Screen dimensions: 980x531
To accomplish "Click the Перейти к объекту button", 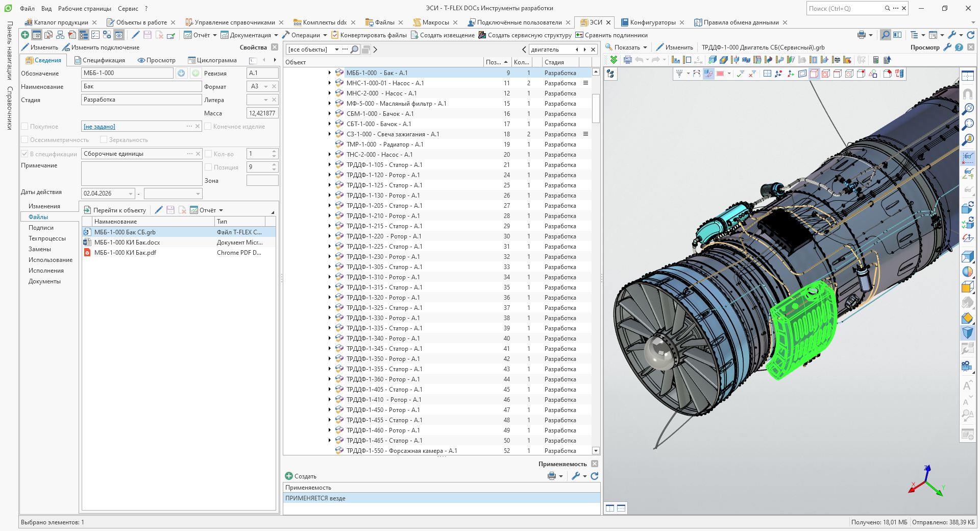I will coord(115,210).
